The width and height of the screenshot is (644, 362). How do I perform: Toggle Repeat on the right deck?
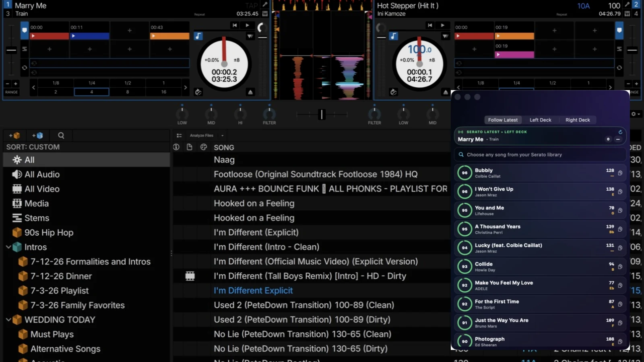click(x=561, y=14)
